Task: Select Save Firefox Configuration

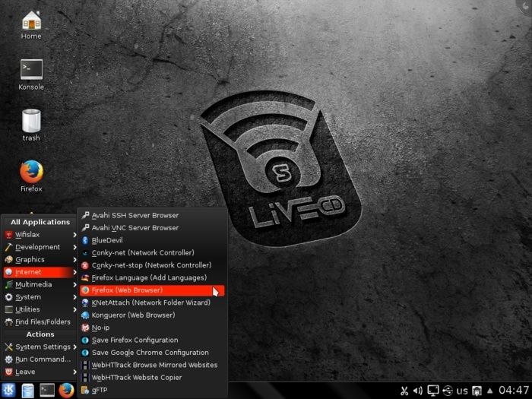Action: [152, 340]
